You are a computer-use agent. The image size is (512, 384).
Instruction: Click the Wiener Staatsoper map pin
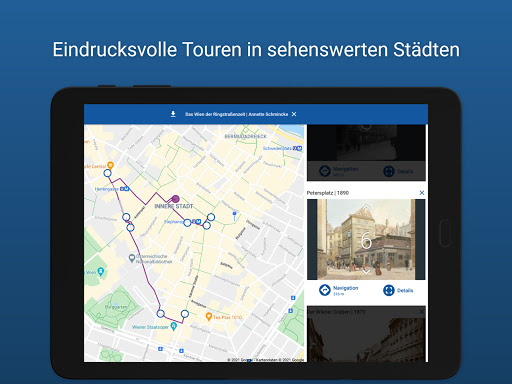173,326
